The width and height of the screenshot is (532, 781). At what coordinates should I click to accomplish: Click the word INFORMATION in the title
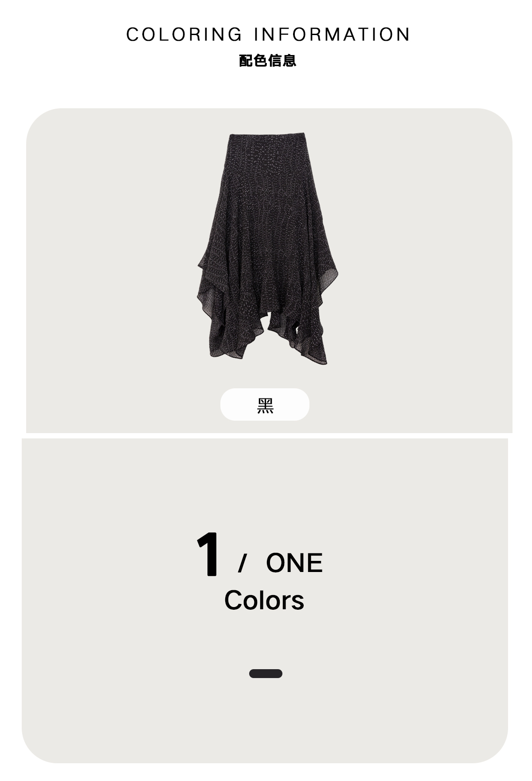pos(332,35)
